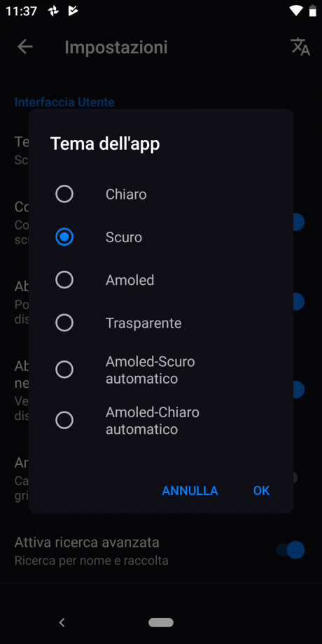
Task: Select the Scuro radio button
Action: tap(64, 237)
